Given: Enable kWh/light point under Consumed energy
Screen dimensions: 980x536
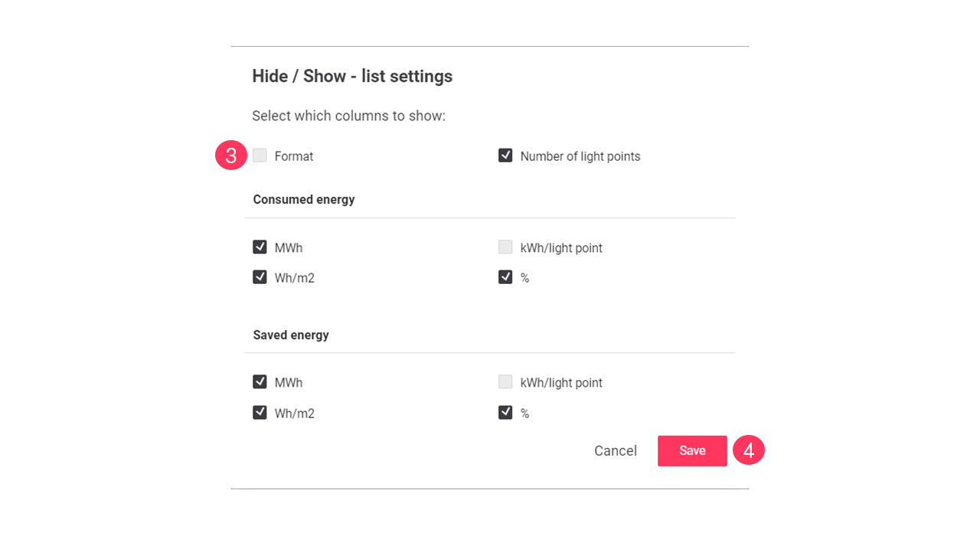Looking at the screenshot, I should coord(505,247).
